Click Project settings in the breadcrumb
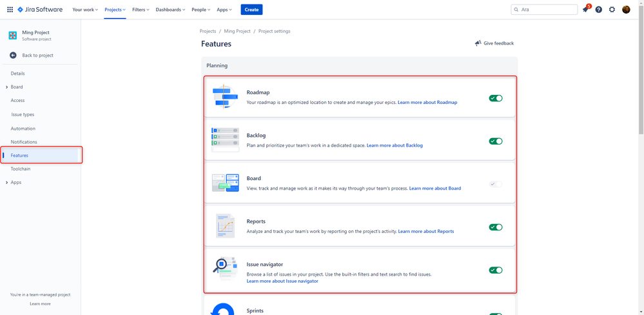This screenshot has width=644, height=315. (275, 31)
